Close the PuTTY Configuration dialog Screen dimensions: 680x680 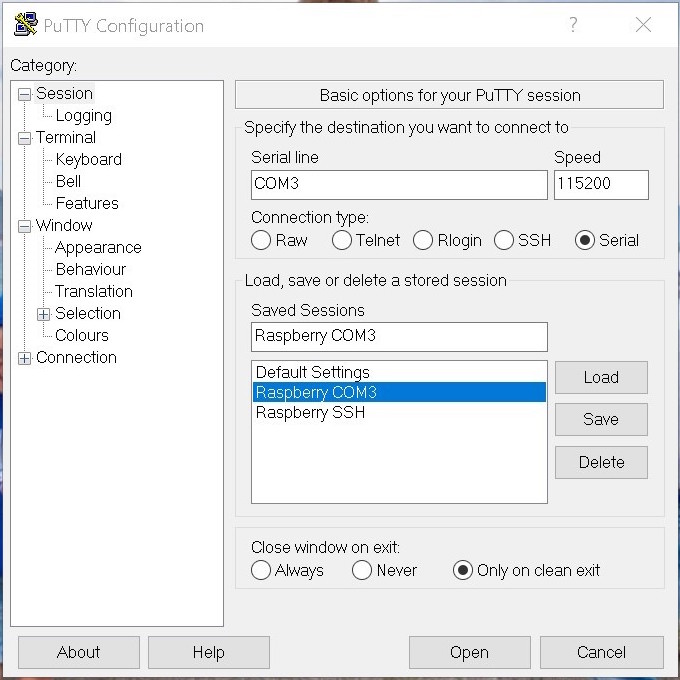click(x=643, y=25)
